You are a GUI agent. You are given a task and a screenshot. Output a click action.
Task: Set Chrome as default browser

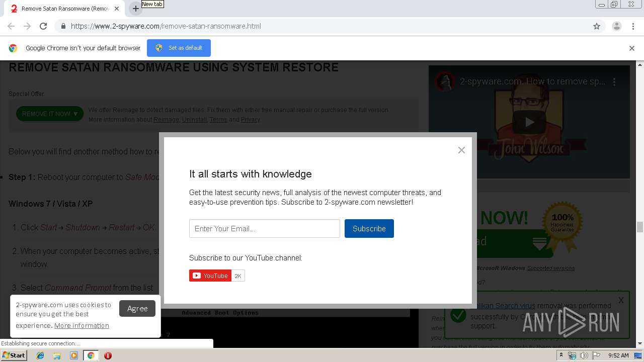pyautogui.click(x=179, y=48)
